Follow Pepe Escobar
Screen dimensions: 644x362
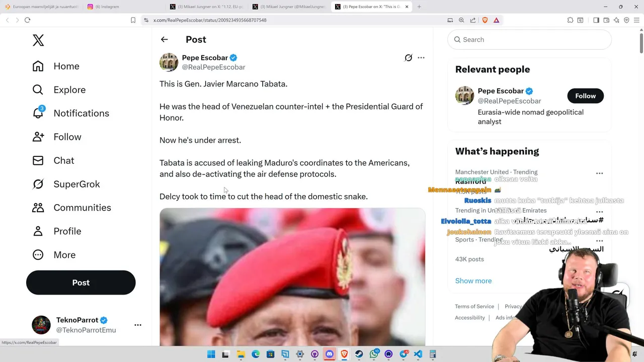click(585, 96)
